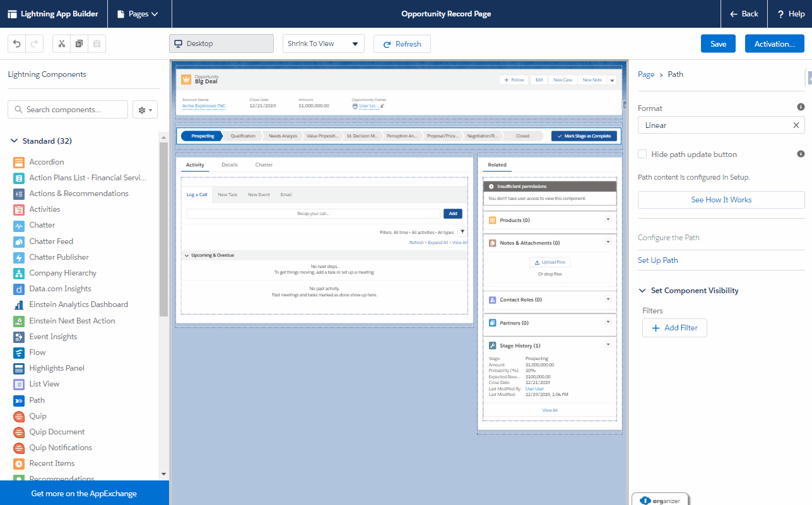This screenshot has width=812, height=505.
Task: Select the Quip Notifications component icon
Action: pyautogui.click(x=18, y=448)
